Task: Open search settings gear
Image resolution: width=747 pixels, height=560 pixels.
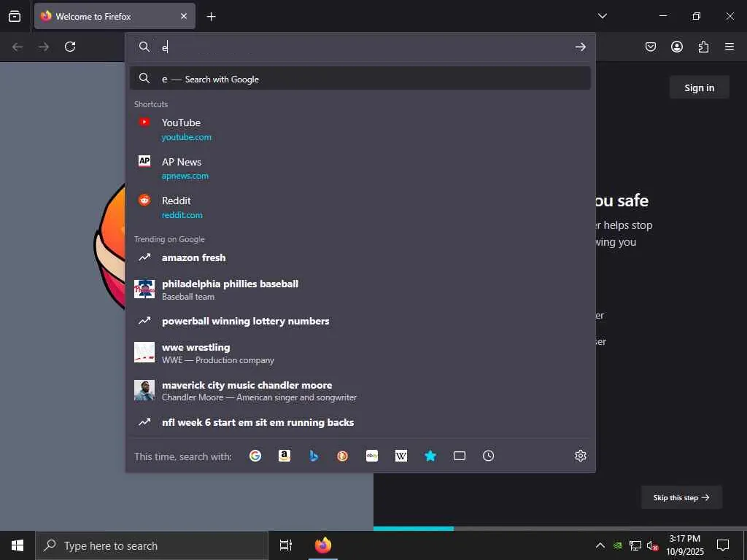Action: pos(580,456)
